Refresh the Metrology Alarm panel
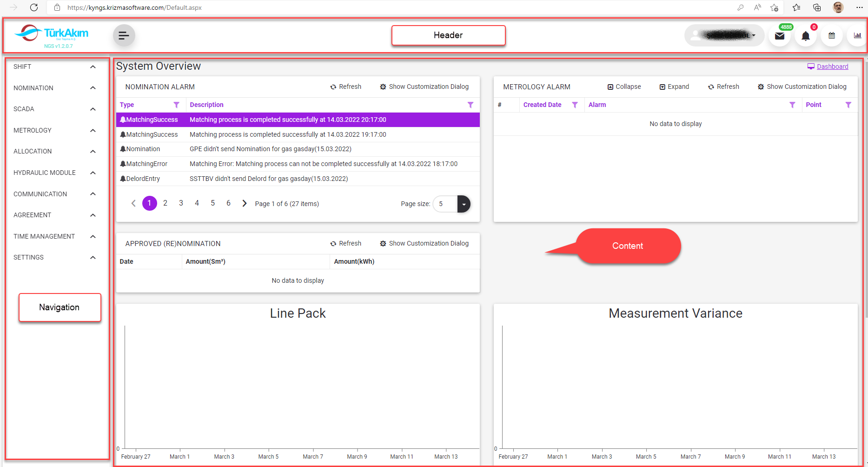Image resolution: width=868 pixels, height=467 pixels. 723,87
